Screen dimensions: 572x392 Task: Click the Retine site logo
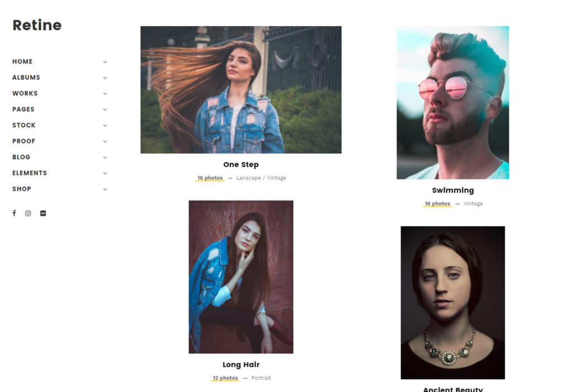coord(37,25)
